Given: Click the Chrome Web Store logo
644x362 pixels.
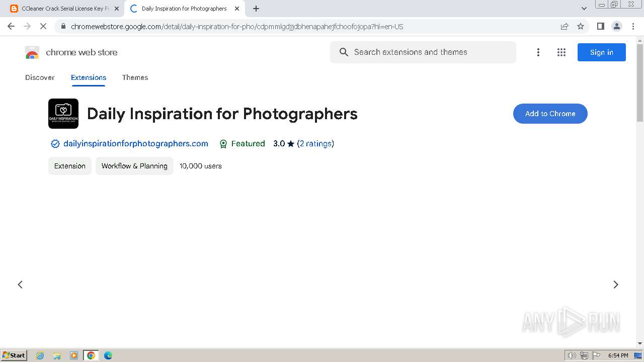Looking at the screenshot, I should (x=32, y=52).
